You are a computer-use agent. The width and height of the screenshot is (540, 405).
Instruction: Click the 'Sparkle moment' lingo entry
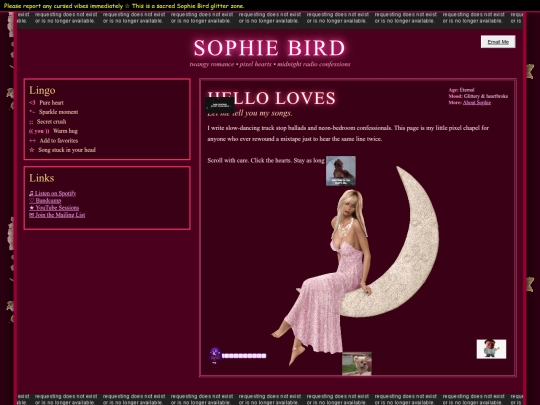(53, 112)
